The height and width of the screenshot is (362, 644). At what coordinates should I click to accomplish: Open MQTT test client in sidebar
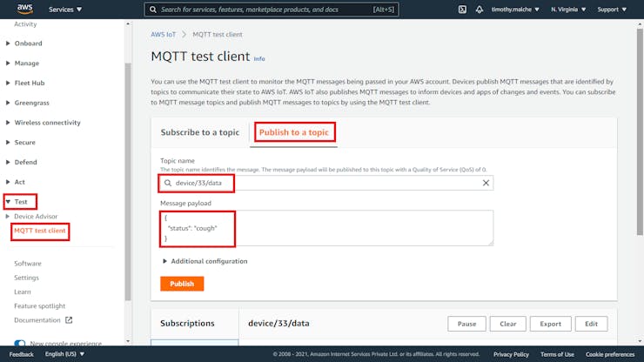[40, 231]
